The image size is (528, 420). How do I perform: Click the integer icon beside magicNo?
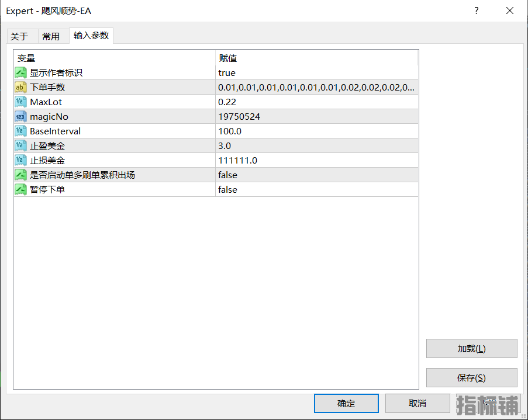pyautogui.click(x=21, y=117)
